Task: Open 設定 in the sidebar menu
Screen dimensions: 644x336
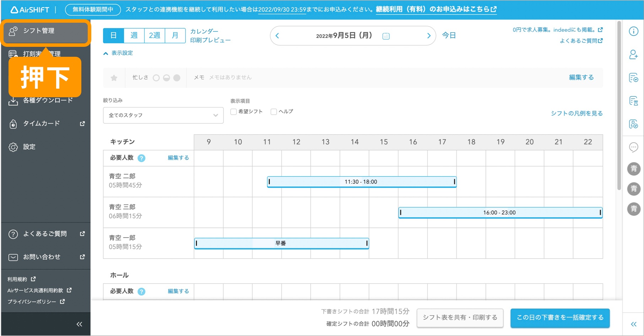Action: tap(29, 147)
